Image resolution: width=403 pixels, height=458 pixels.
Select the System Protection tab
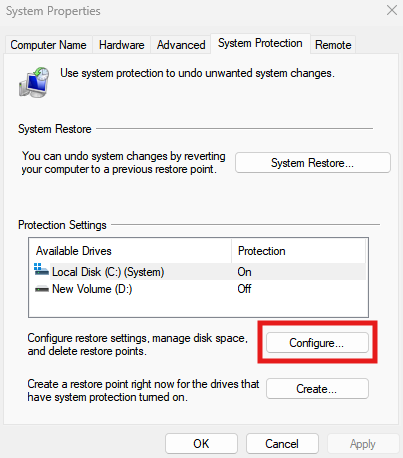260,43
